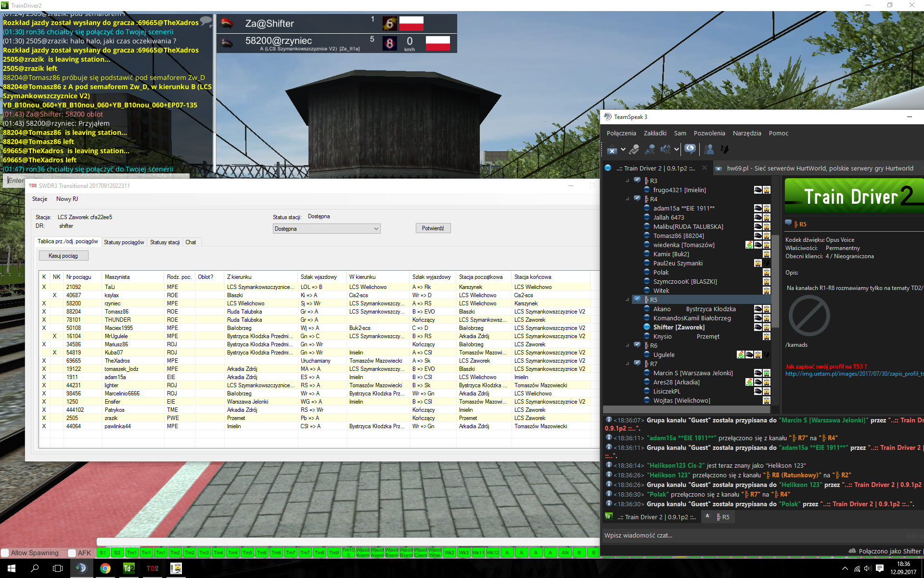
Task: Open Chrome from the Windows taskbar
Action: coord(105,568)
